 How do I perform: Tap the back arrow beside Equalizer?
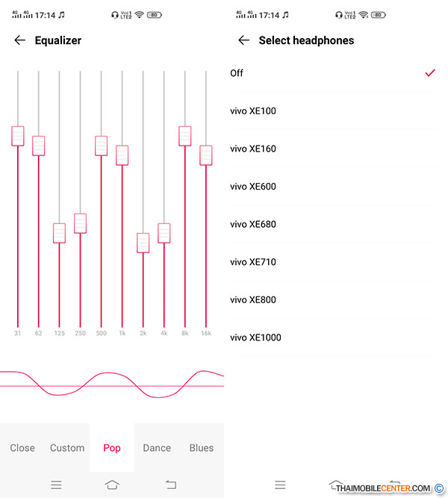pos(19,40)
